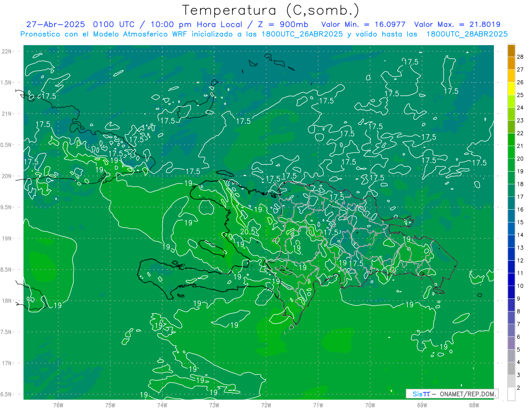Click the longitude axis label "68W"
This screenshot has width=532, height=411.
tap(474, 405)
